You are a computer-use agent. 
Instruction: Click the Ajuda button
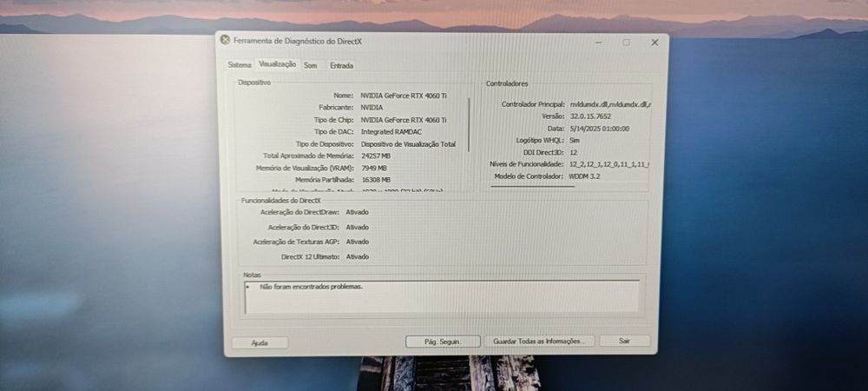(260, 343)
